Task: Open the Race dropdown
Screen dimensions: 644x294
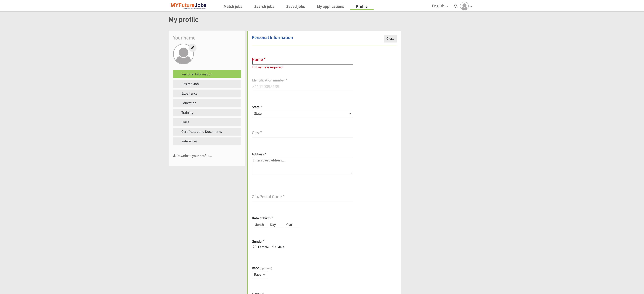Action: click(x=259, y=275)
